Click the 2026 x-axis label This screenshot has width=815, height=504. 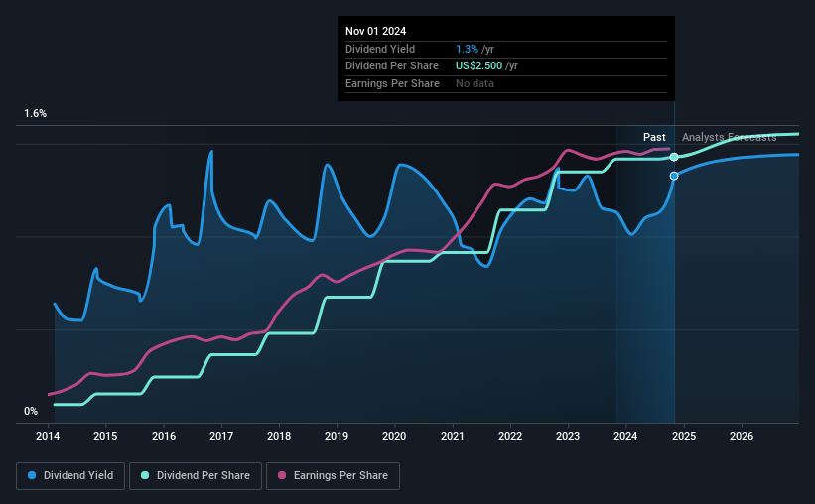click(742, 436)
